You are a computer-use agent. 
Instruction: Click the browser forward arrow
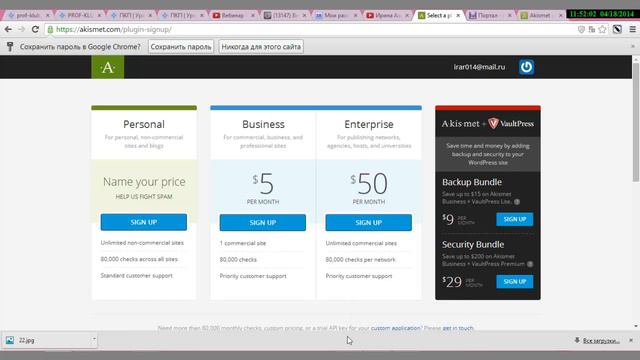tap(21, 29)
